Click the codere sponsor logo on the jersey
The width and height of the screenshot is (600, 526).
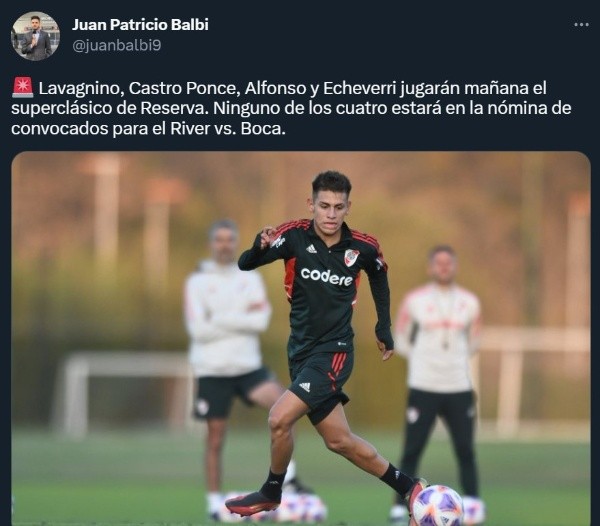point(326,276)
